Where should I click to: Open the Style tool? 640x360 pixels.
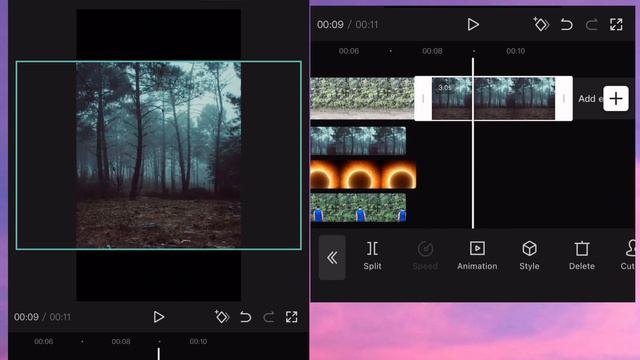coord(529,256)
